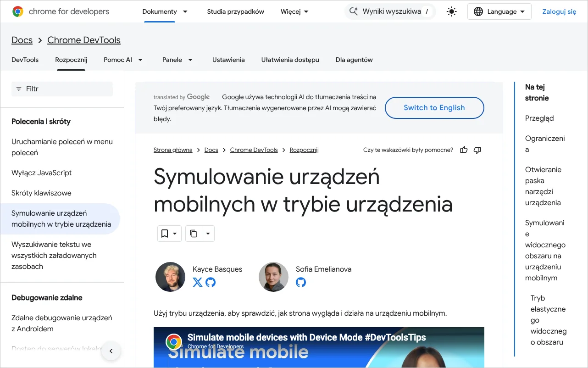Open Skróty klawiszowe sidebar item
This screenshot has width=588, height=368.
(x=41, y=193)
